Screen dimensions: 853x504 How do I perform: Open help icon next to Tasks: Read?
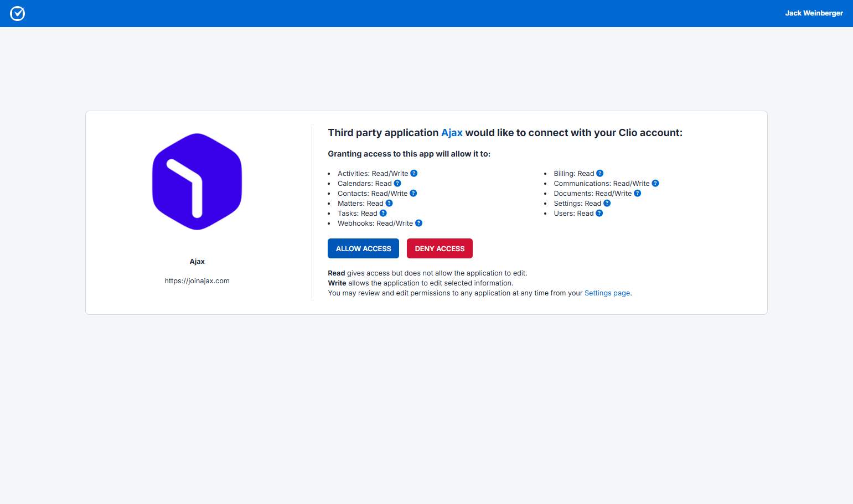(x=383, y=213)
